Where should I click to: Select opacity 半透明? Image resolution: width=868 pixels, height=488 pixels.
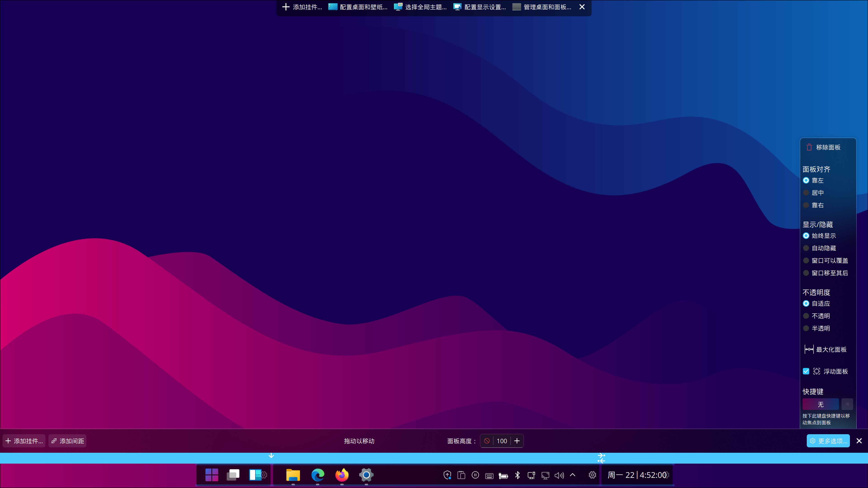click(816, 328)
